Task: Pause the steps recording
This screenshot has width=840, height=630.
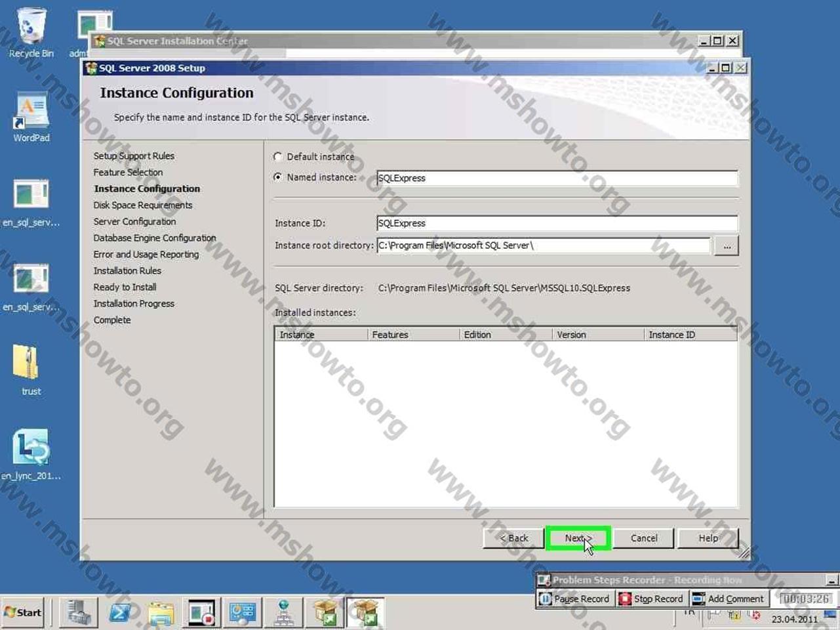Action: 575,598
